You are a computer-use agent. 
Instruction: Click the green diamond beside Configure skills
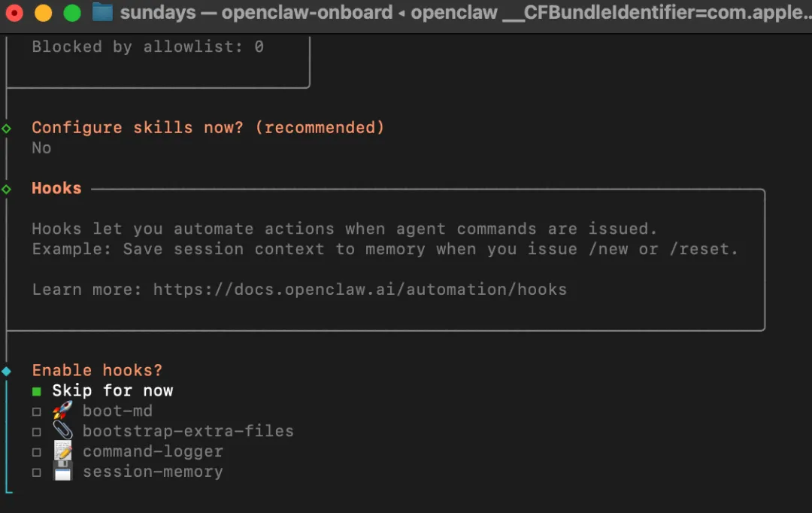coord(7,128)
